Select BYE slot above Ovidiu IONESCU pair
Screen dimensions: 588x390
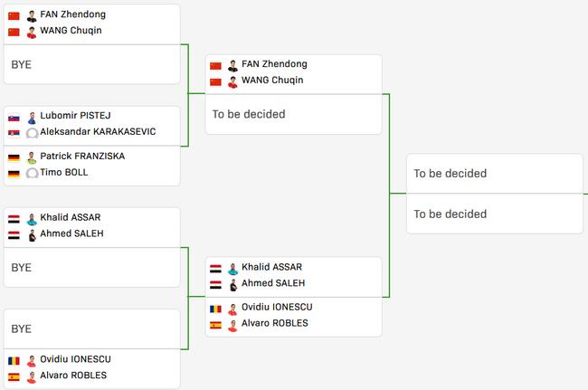point(92,328)
